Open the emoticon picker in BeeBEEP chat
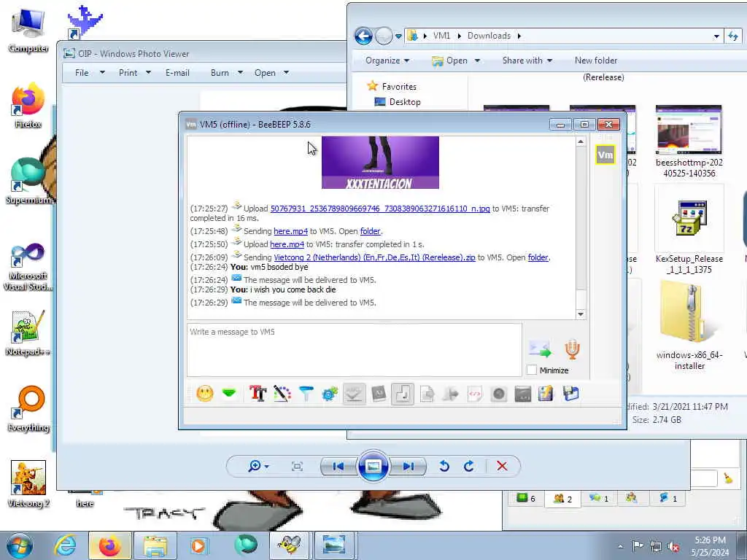Viewport: 747px width, 560px height. [205, 394]
